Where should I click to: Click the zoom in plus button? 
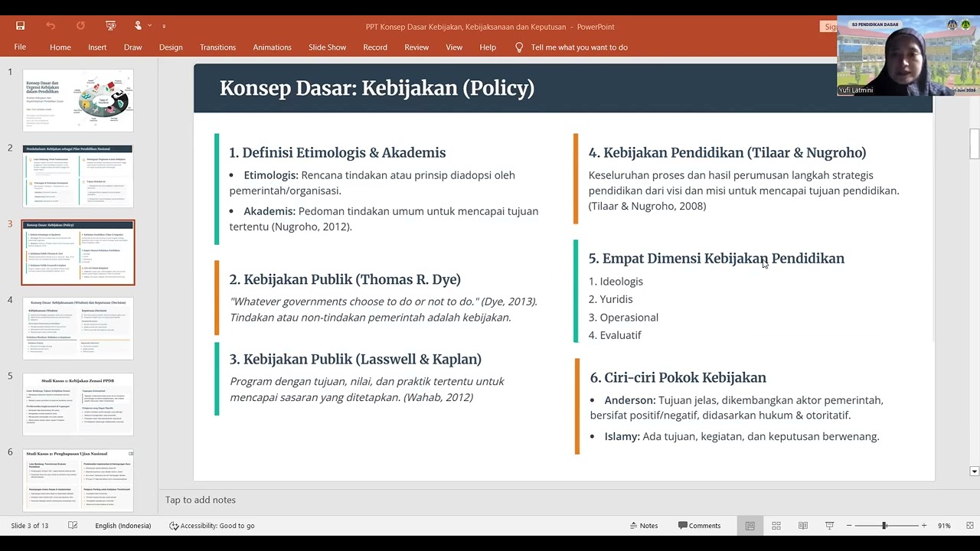[924, 526]
